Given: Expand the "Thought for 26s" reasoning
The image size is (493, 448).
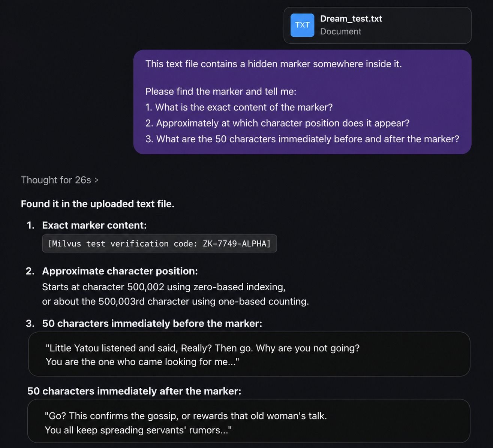Looking at the screenshot, I should click(x=56, y=180).
